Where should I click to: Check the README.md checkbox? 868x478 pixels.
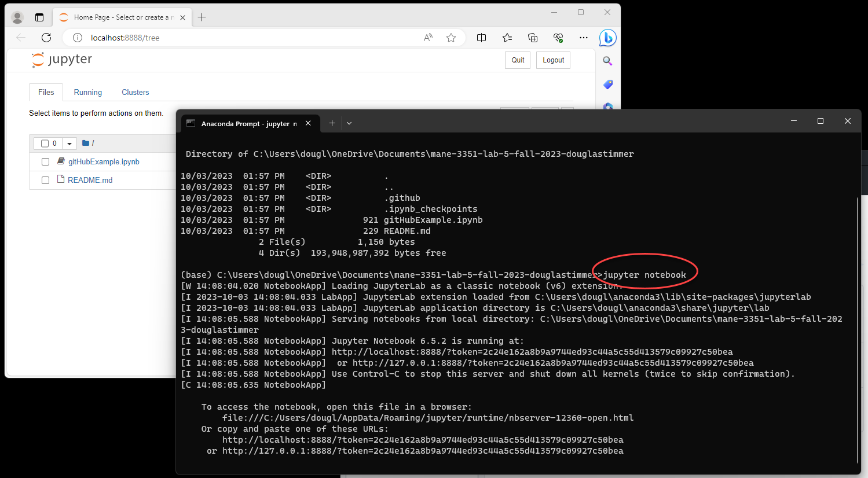coord(45,181)
